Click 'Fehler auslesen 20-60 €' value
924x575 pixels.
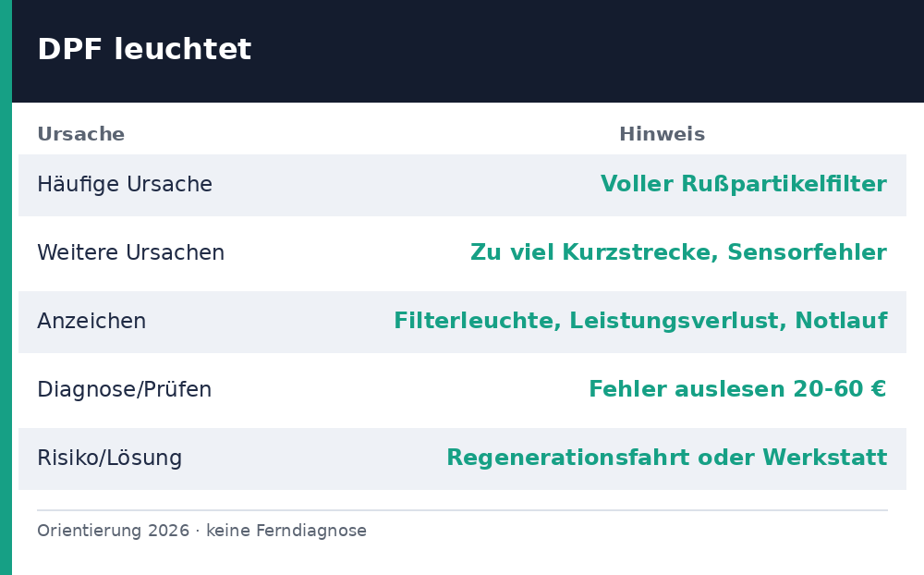[737, 389]
